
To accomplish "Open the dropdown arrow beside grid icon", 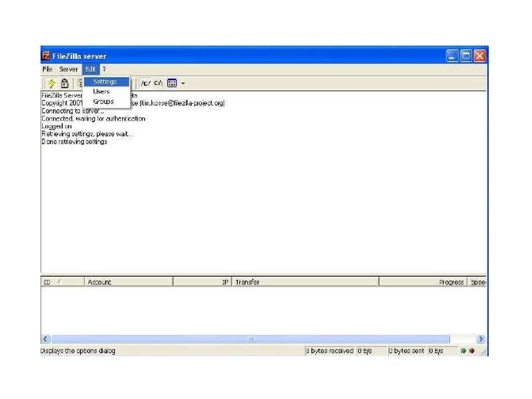I will (x=183, y=83).
